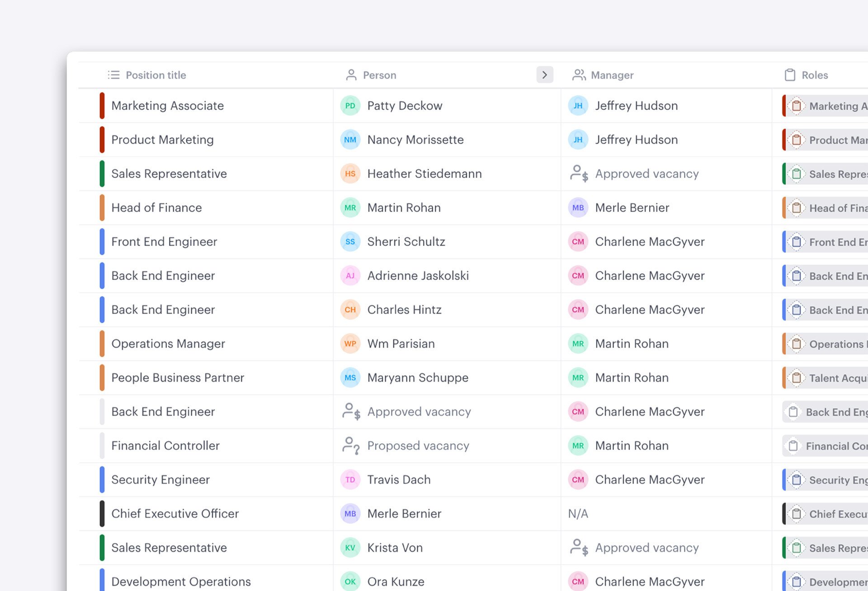The image size is (868, 591).
Task: Click the list icon beside Position title header
Action: 113,75
